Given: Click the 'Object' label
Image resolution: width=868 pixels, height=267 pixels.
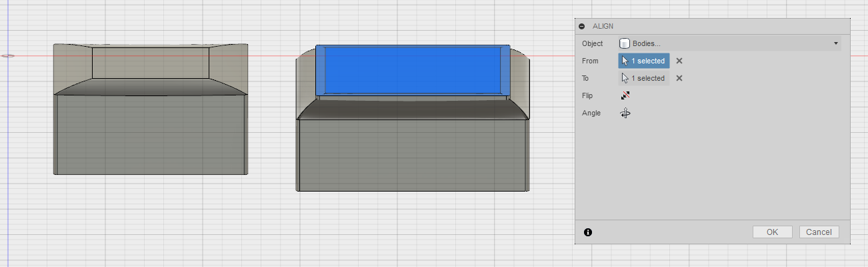Looking at the screenshot, I should click(x=592, y=43).
